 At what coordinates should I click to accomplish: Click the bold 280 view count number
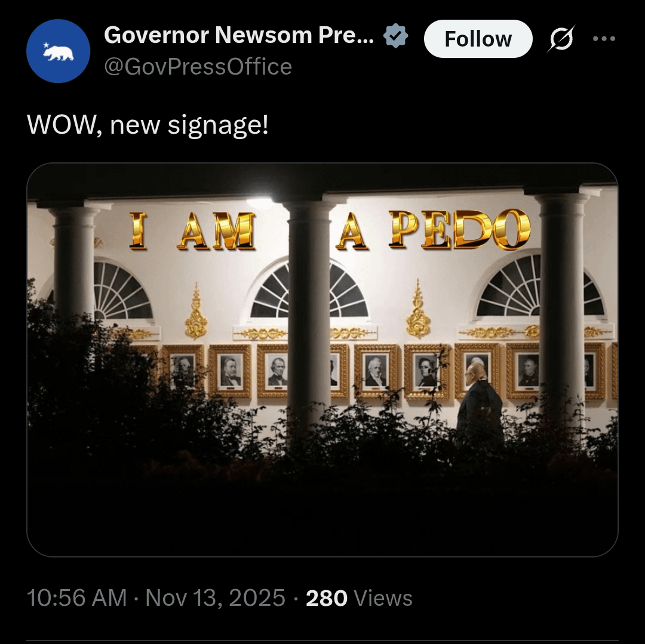pos(326,598)
